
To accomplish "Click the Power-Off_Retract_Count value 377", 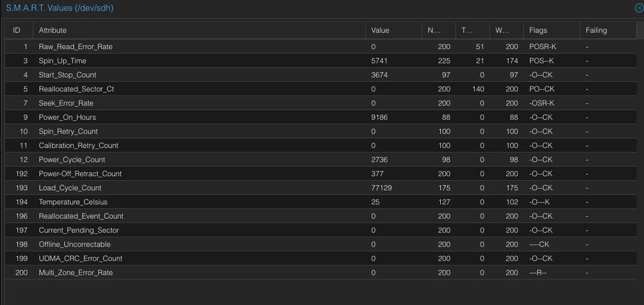I will 377,173.
